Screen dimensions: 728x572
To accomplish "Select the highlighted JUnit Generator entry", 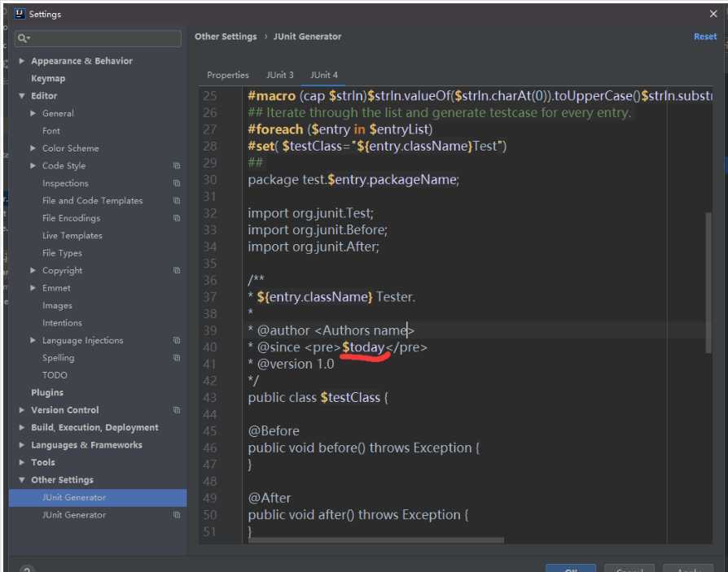I will (98, 497).
